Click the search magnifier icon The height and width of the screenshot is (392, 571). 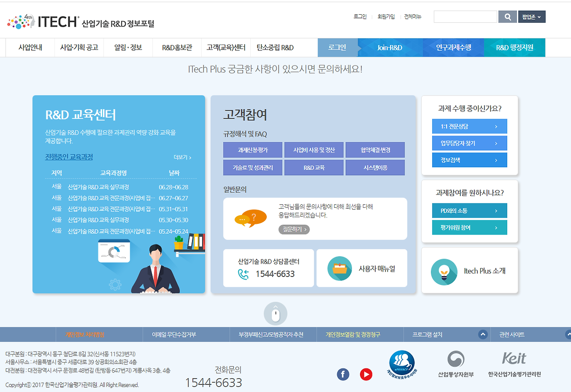(507, 17)
